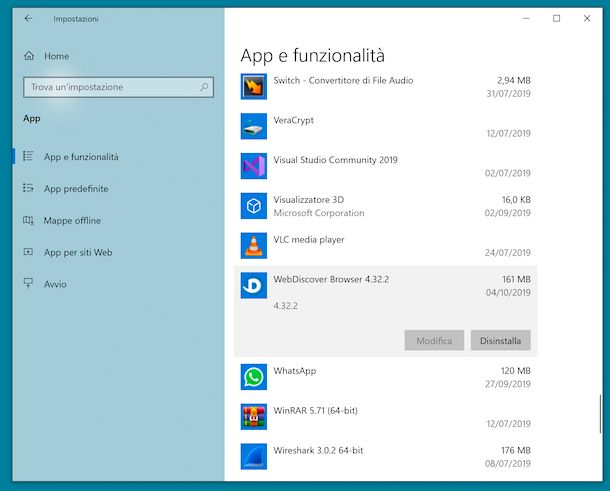Select the WhatsApp list entry

point(386,377)
